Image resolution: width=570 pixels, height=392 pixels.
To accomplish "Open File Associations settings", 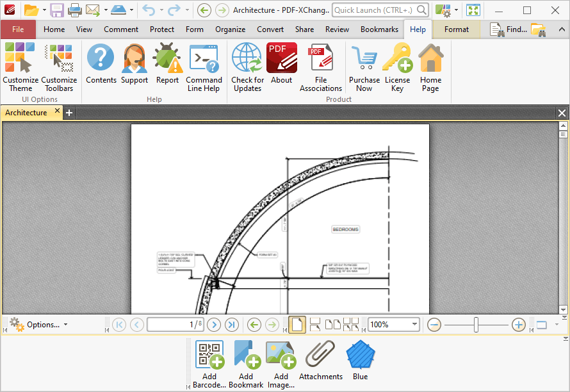I will pyautogui.click(x=321, y=67).
